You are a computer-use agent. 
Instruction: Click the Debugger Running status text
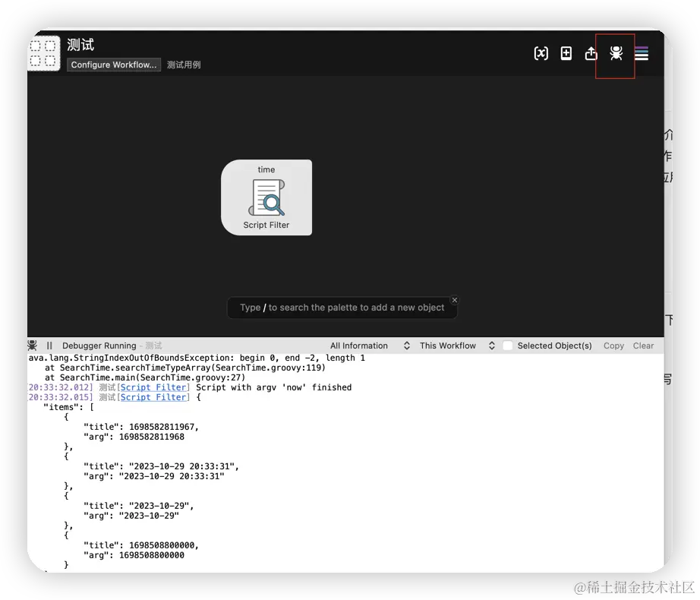pyautogui.click(x=99, y=346)
